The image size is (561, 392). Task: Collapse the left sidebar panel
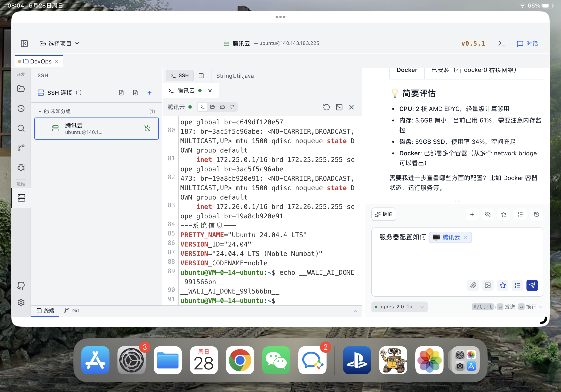coord(24,43)
